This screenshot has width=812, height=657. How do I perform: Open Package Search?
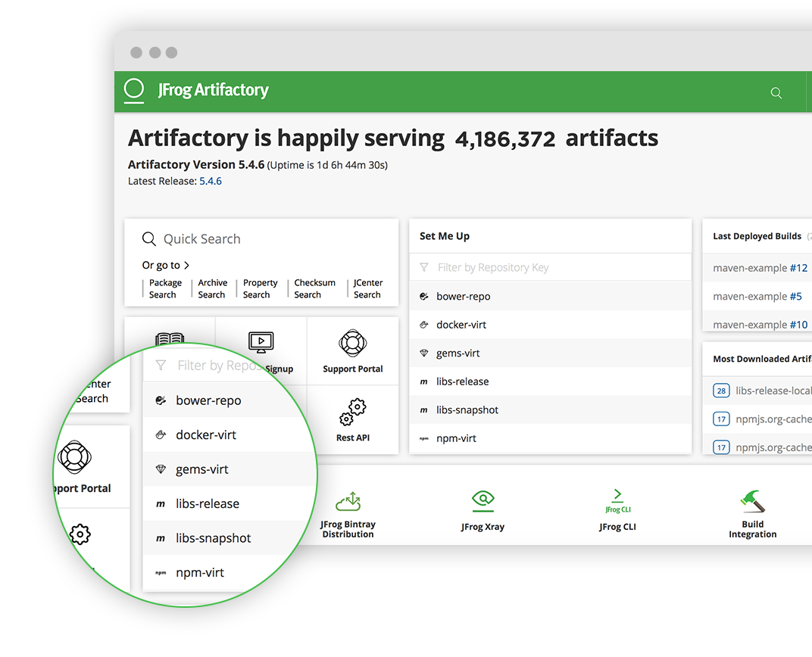point(165,288)
